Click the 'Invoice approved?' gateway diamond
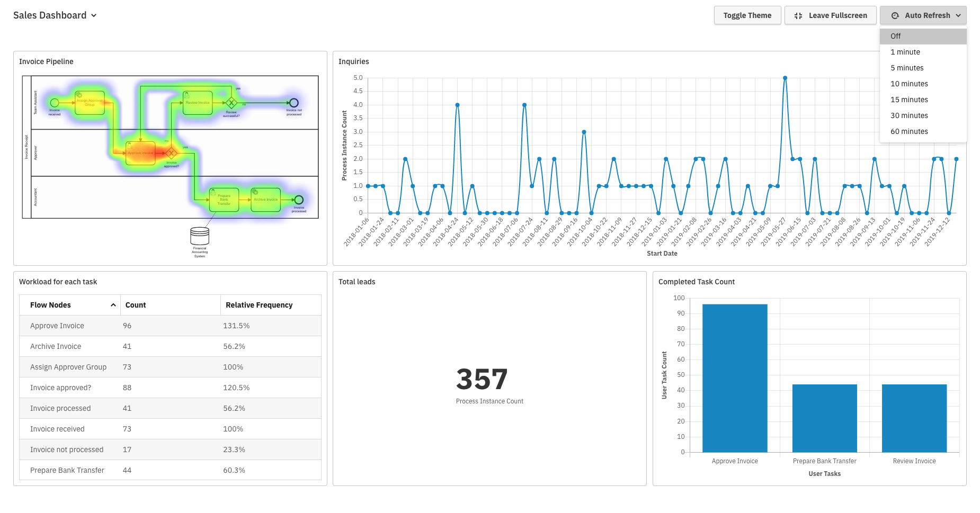The image size is (980, 513). pyautogui.click(x=171, y=153)
